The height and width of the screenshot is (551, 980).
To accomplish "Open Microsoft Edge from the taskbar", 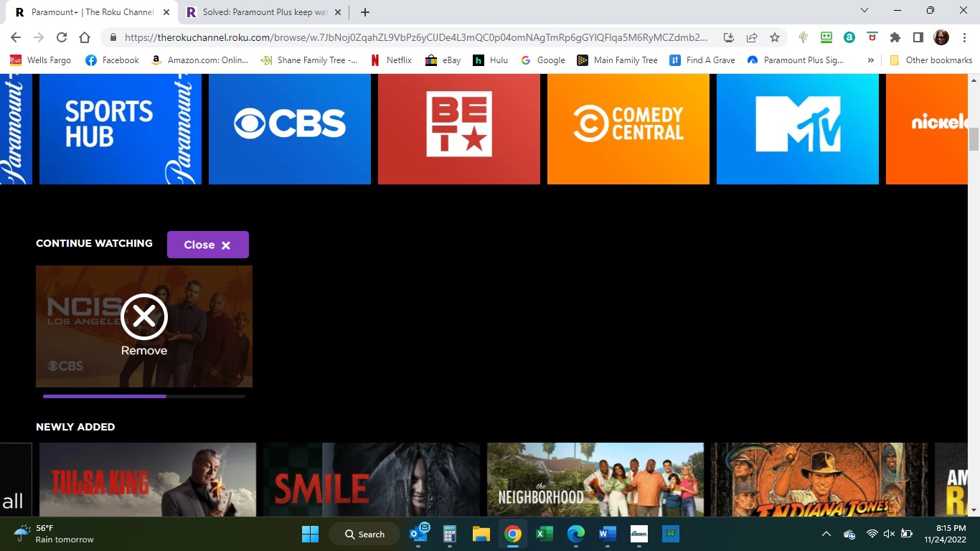I will coord(575,534).
